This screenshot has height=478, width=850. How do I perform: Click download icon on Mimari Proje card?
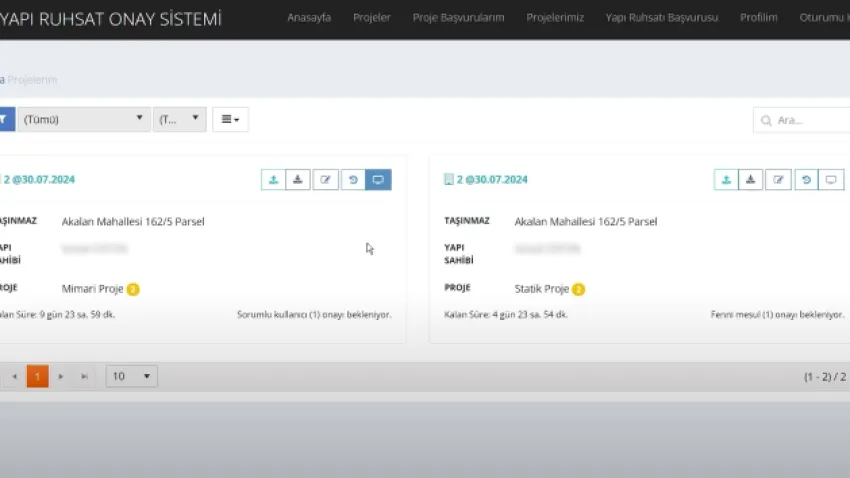coord(299,180)
